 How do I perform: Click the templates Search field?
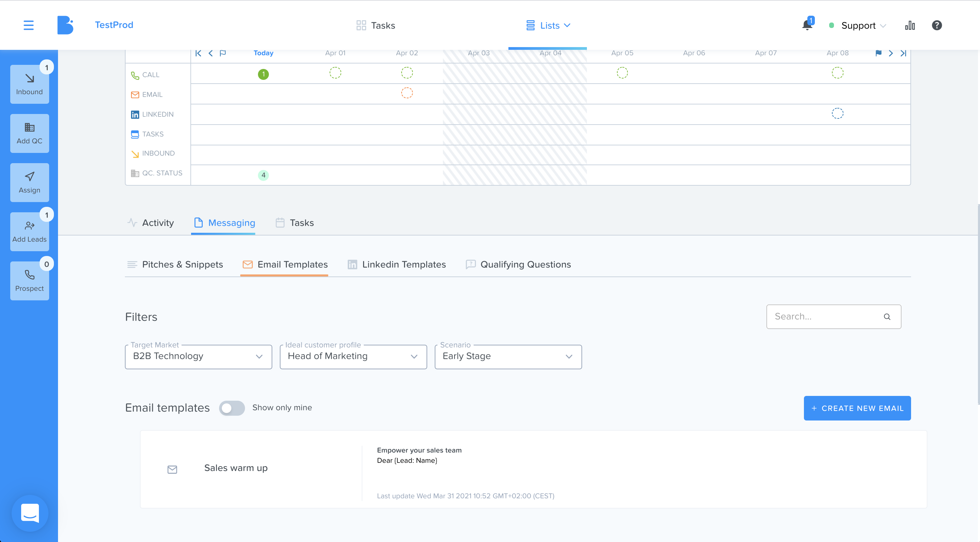[x=834, y=317]
